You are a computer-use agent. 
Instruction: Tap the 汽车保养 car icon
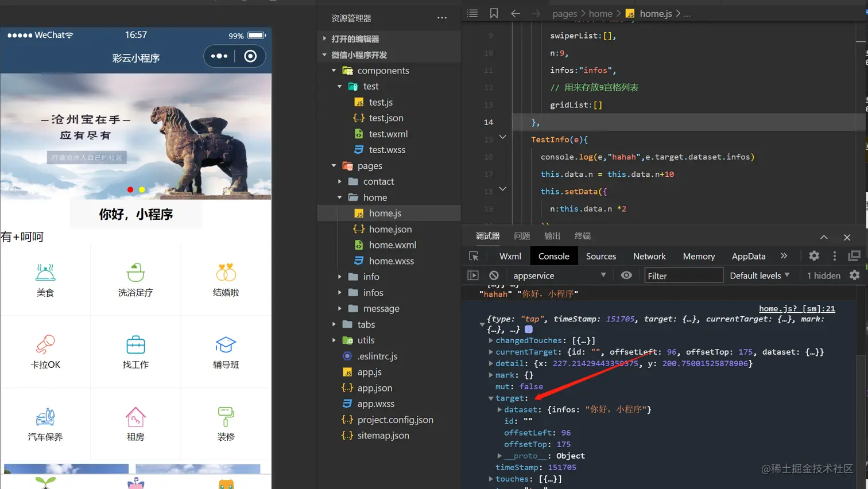click(45, 417)
